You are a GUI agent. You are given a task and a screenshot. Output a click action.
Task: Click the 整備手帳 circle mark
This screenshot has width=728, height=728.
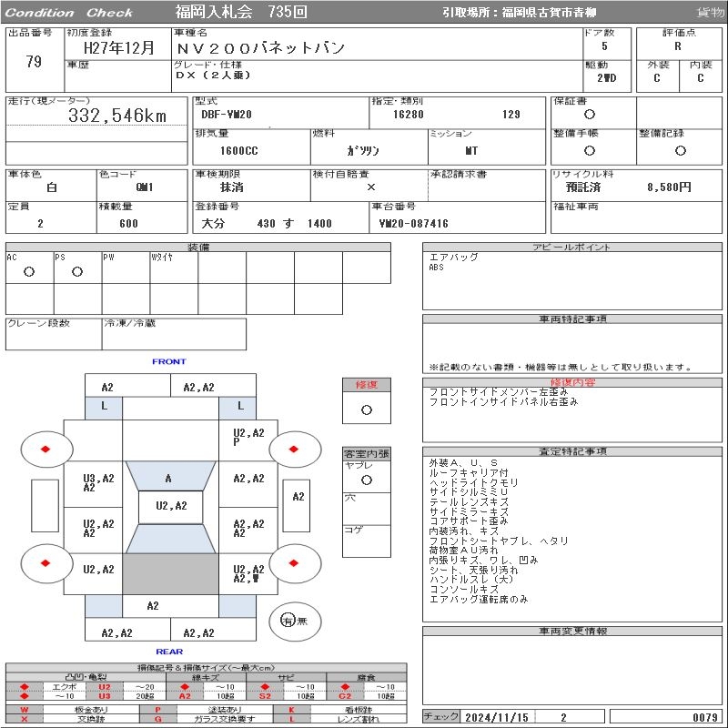pos(589,150)
